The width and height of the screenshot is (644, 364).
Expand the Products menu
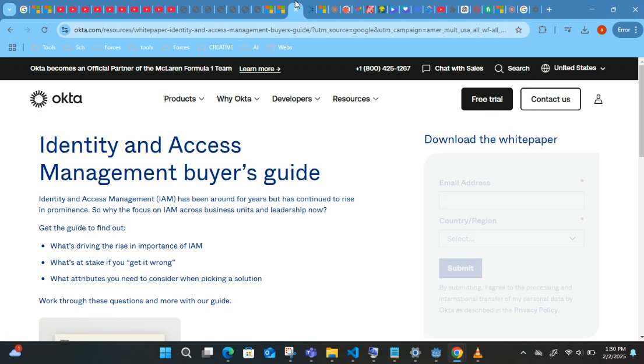coord(184,99)
